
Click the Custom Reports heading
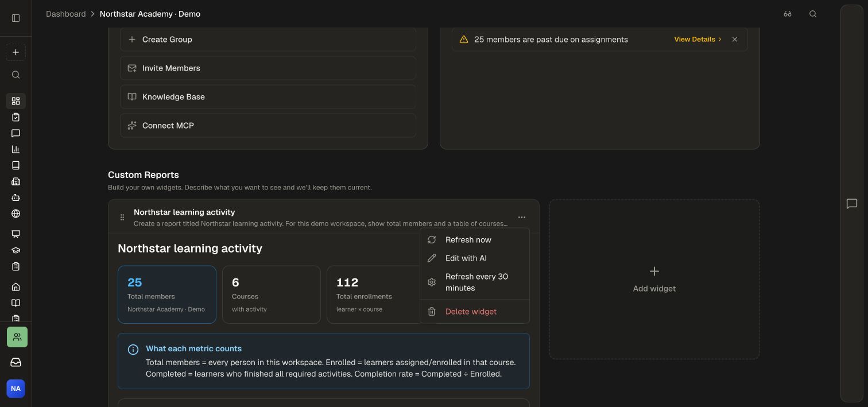tap(144, 175)
